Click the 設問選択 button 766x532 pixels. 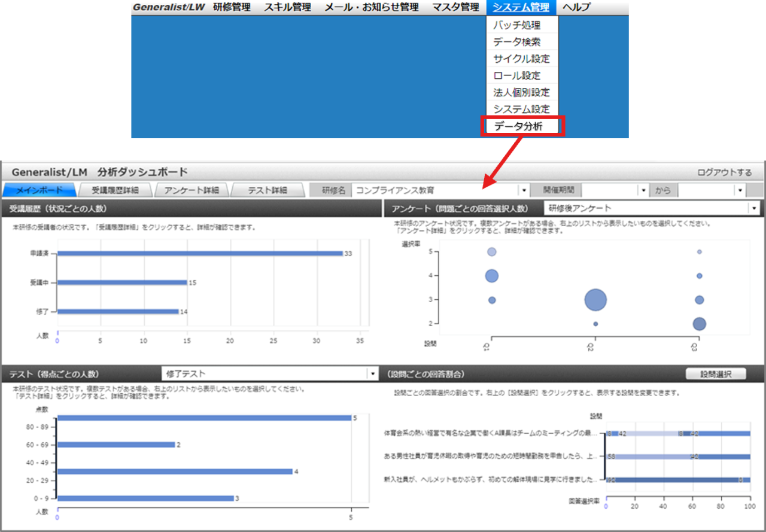point(716,374)
